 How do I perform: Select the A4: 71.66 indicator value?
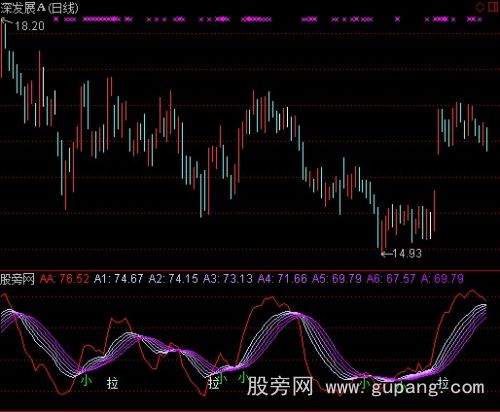click(x=282, y=279)
